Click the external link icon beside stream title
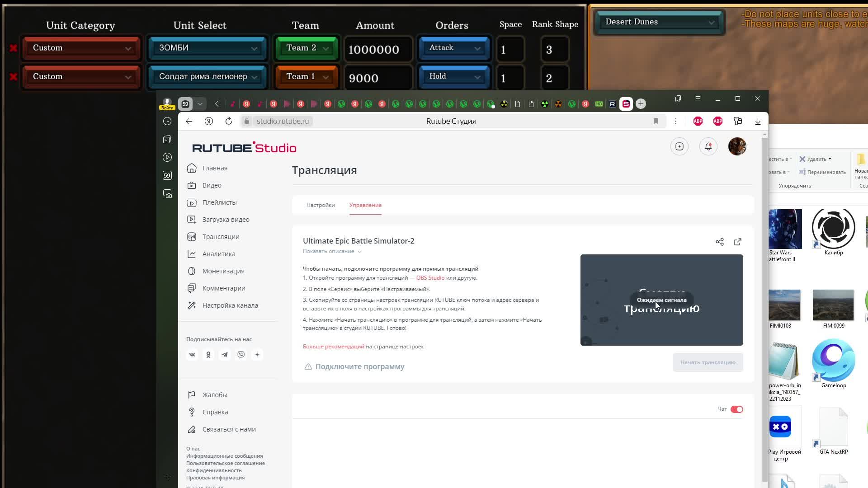This screenshot has height=488, width=868. pos(737,241)
